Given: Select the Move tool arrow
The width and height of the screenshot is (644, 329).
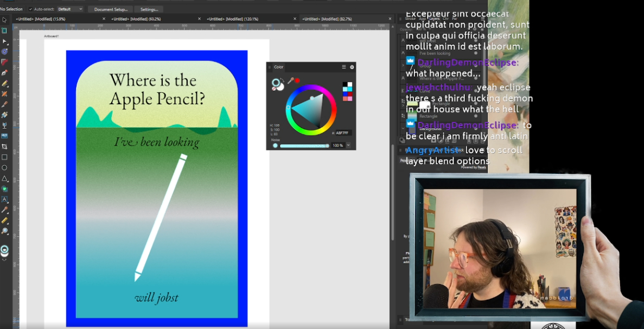Looking at the screenshot, I should [x=4, y=20].
